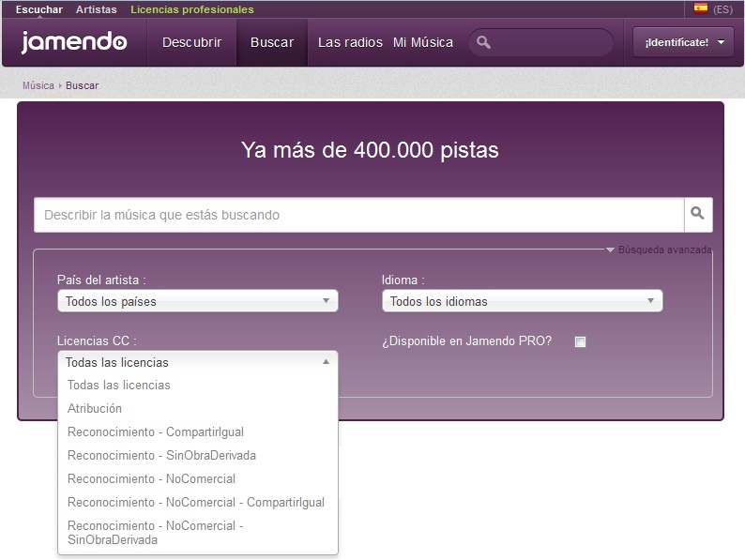Viewport: 745px width, 560px height.
Task: Open Mi Música section
Action: (423, 42)
